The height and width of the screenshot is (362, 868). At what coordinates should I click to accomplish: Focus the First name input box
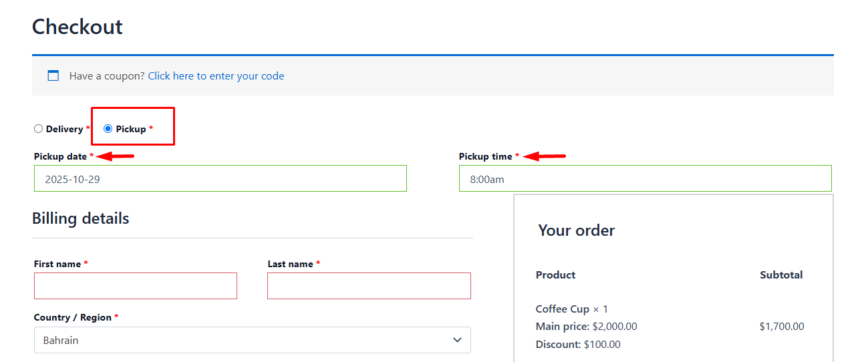point(136,286)
